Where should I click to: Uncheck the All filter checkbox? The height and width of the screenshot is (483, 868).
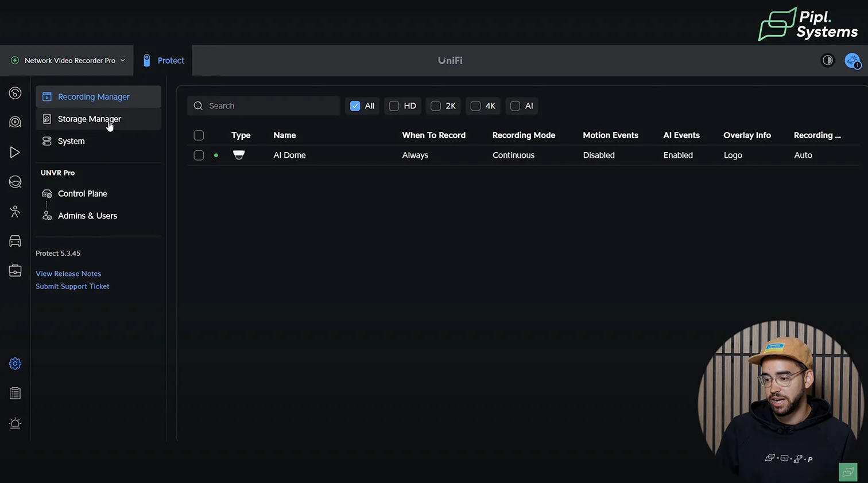[355, 106]
